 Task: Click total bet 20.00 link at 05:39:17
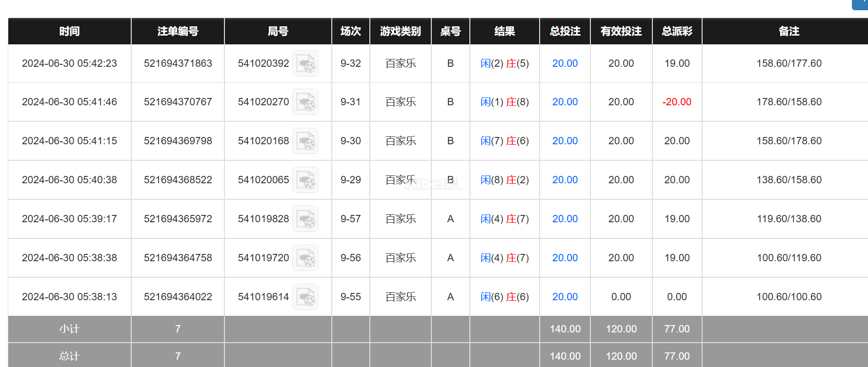point(565,219)
